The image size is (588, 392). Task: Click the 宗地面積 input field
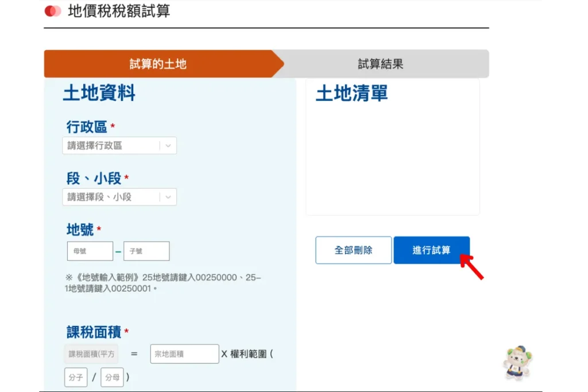coord(184,354)
